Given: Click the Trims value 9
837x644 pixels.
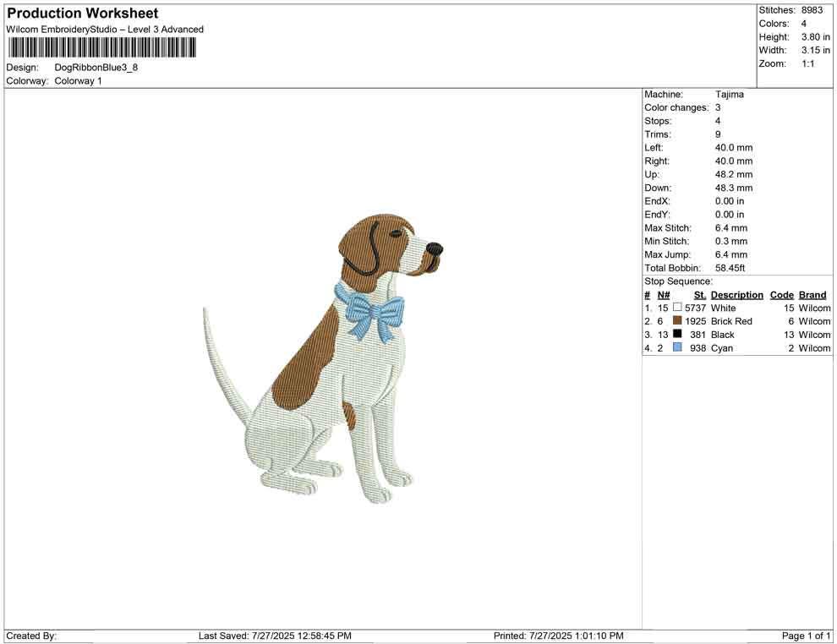Looking at the screenshot, I should coord(718,134).
